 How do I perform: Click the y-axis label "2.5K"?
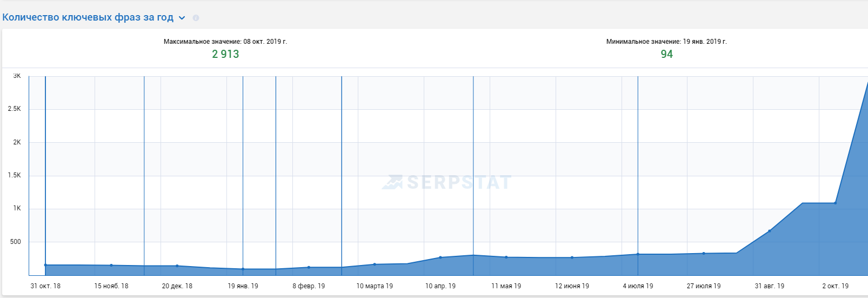pyautogui.click(x=15, y=109)
